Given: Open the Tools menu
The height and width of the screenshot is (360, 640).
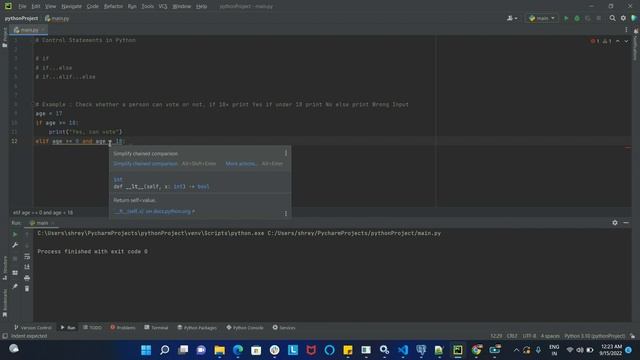Looking at the screenshot, I should pos(148,7).
